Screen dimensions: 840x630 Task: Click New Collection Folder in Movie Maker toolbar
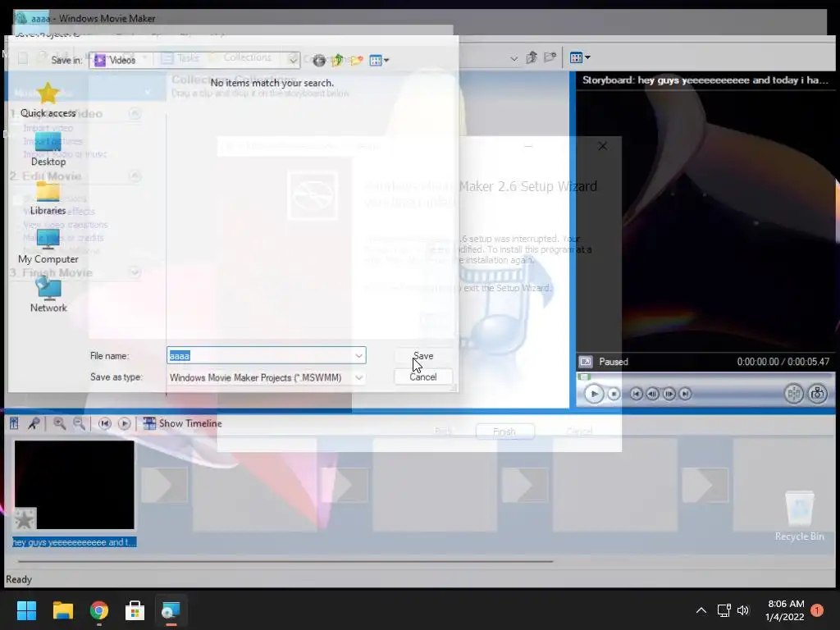coord(550,57)
